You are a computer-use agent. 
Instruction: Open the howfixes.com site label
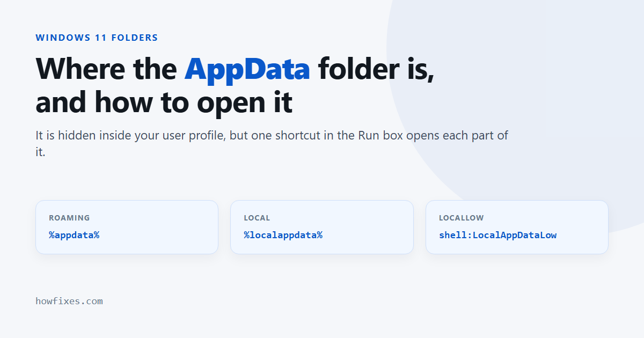tap(69, 301)
